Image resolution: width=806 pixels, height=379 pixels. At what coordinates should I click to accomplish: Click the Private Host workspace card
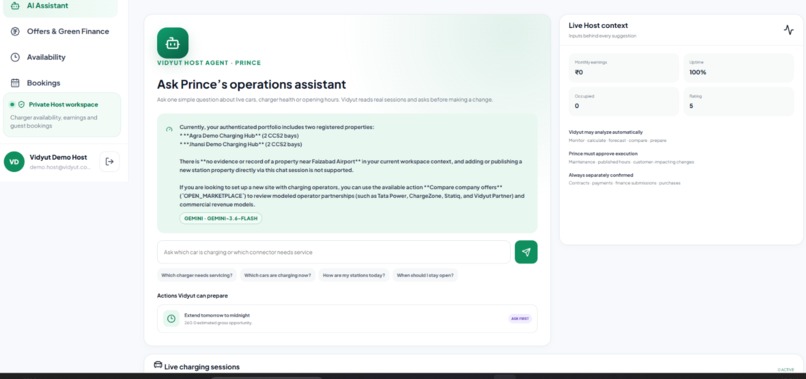click(x=62, y=115)
